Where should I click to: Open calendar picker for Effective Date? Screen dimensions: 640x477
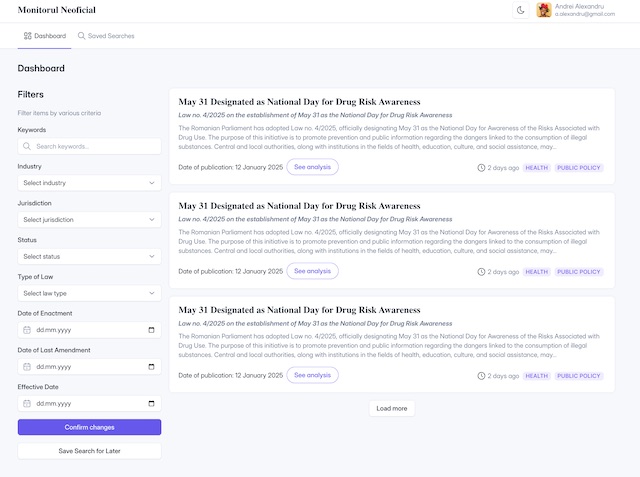click(151, 403)
